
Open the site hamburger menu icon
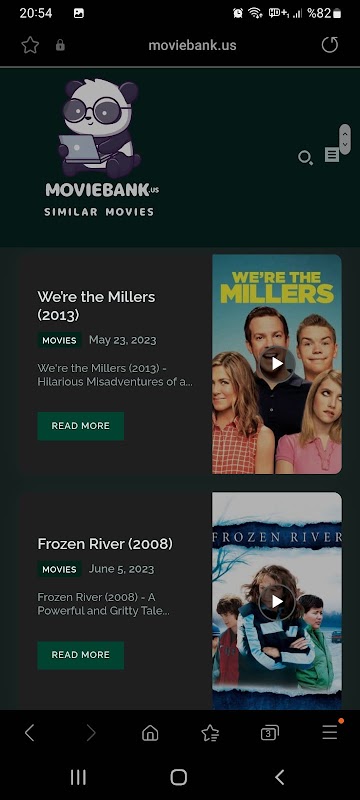[x=332, y=155]
